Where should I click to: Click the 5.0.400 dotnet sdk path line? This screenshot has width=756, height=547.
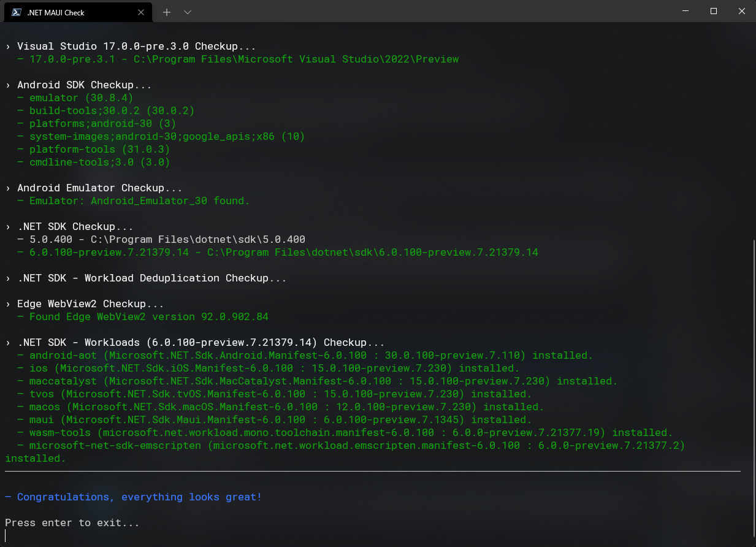(x=161, y=240)
